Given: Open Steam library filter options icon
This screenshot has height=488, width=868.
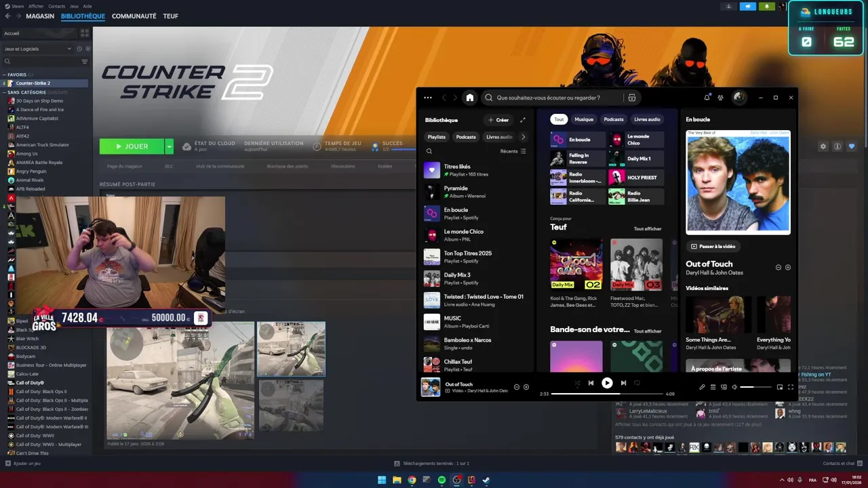Looking at the screenshot, I should [x=85, y=62].
